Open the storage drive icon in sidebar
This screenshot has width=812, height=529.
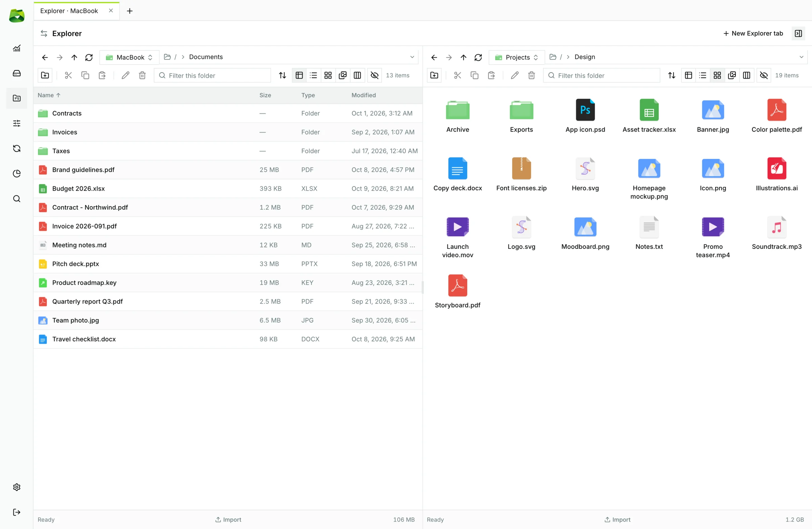tap(16, 73)
